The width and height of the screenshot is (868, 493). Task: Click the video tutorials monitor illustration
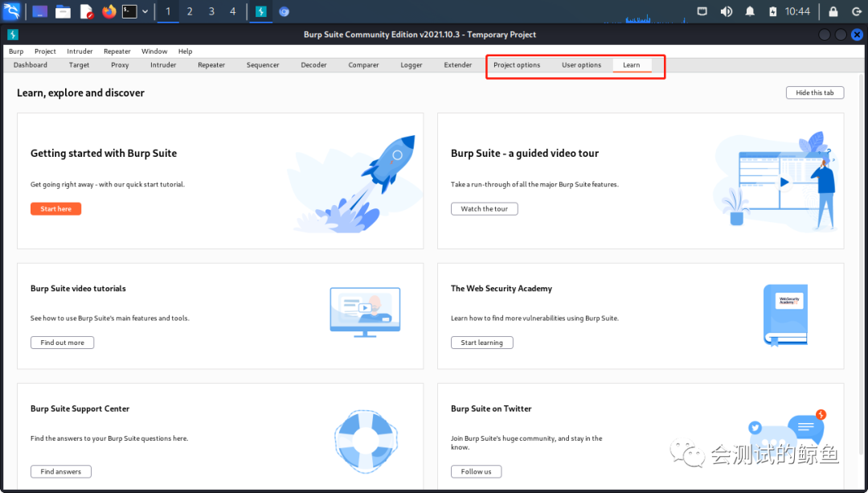[x=366, y=312]
